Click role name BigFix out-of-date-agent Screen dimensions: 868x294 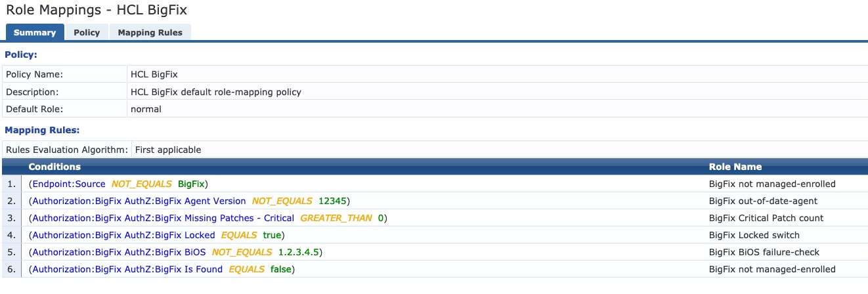pyautogui.click(x=763, y=201)
